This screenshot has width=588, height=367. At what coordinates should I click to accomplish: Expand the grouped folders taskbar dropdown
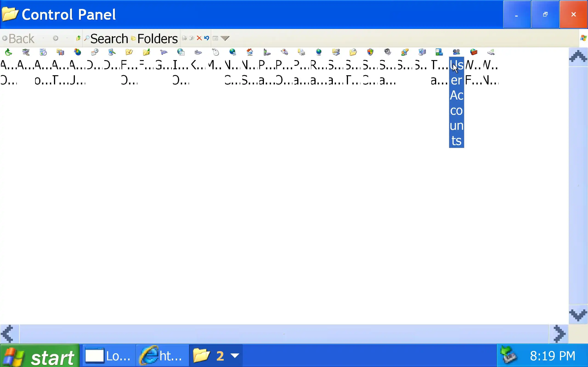pyautogui.click(x=235, y=356)
